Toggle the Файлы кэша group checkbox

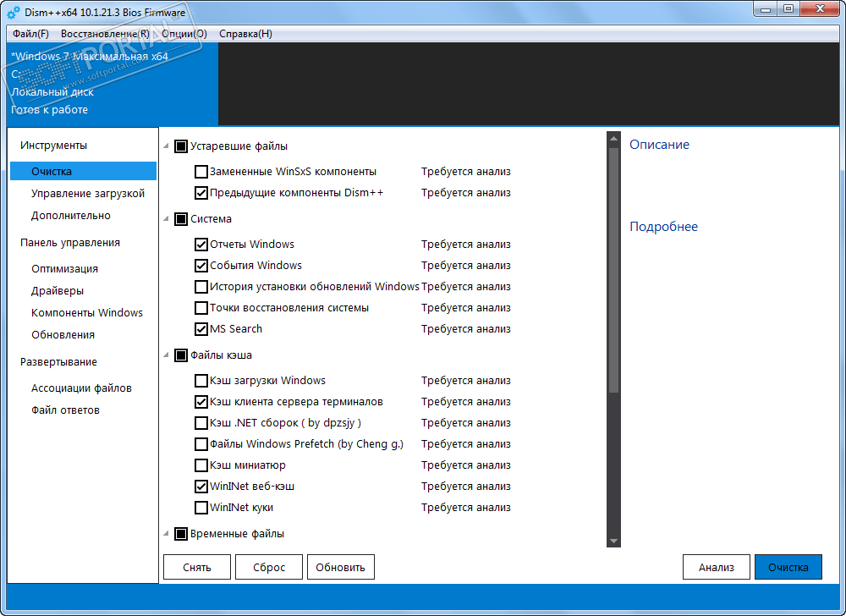(x=181, y=355)
